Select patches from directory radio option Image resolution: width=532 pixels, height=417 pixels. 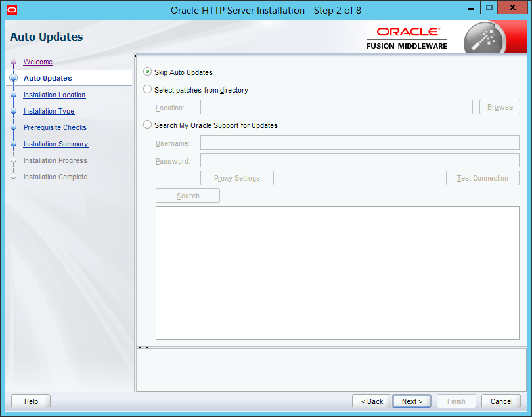(x=148, y=90)
